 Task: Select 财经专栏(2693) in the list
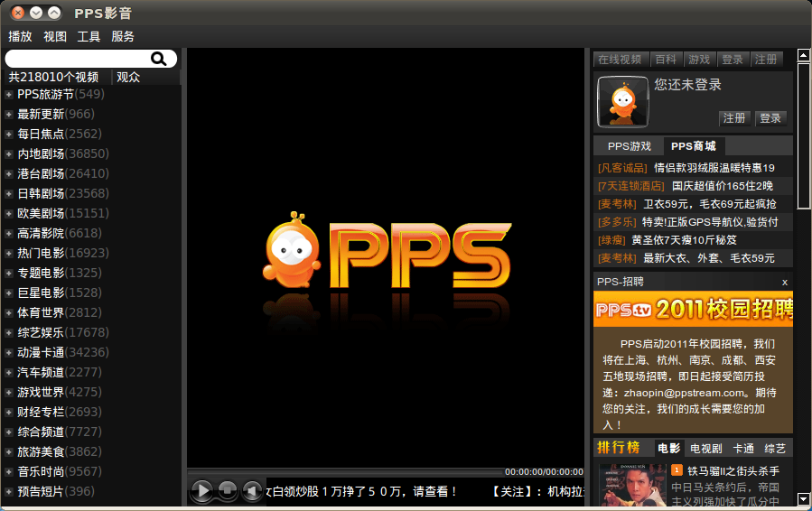[x=60, y=412]
